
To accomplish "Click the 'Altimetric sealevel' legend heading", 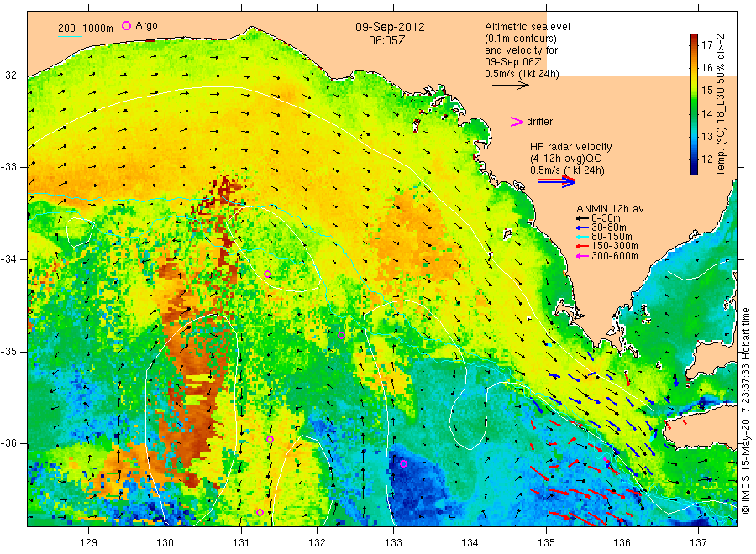I will [x=528, y=27].
